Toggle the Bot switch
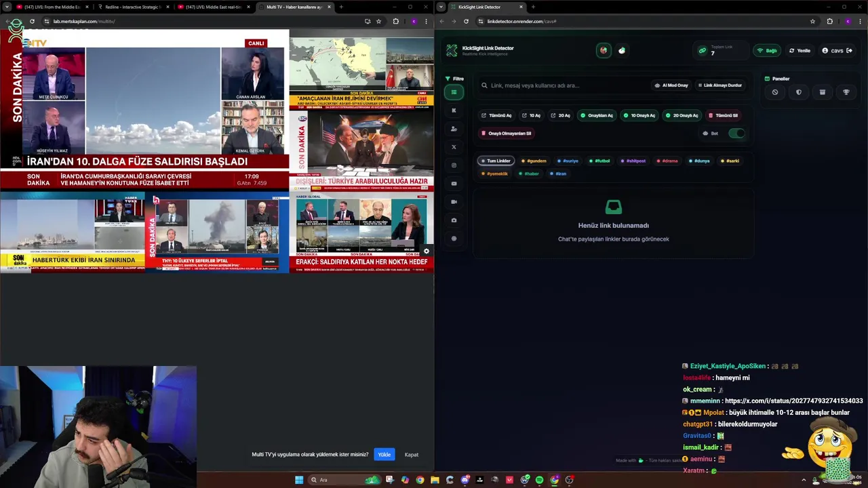 pyautogui.click(x=736, y=134)
